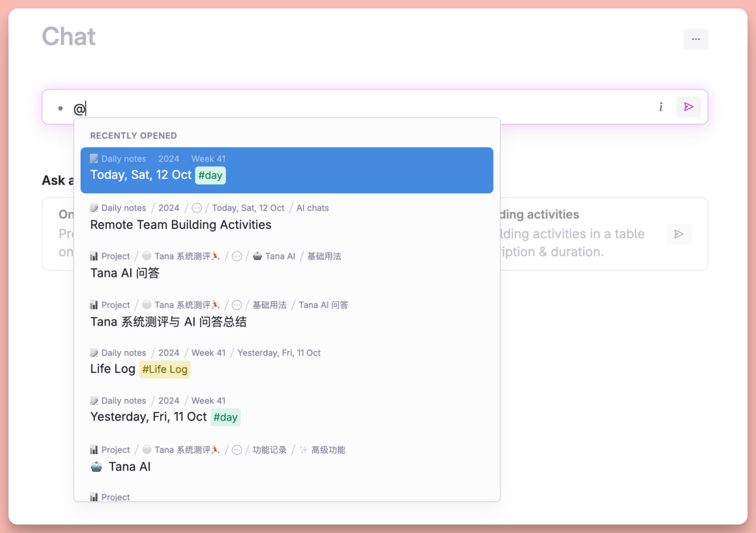Click '功能记录' breadcrumb text
Image resolution: width=756 pixels, height=533 pixels.
[269, 450]
